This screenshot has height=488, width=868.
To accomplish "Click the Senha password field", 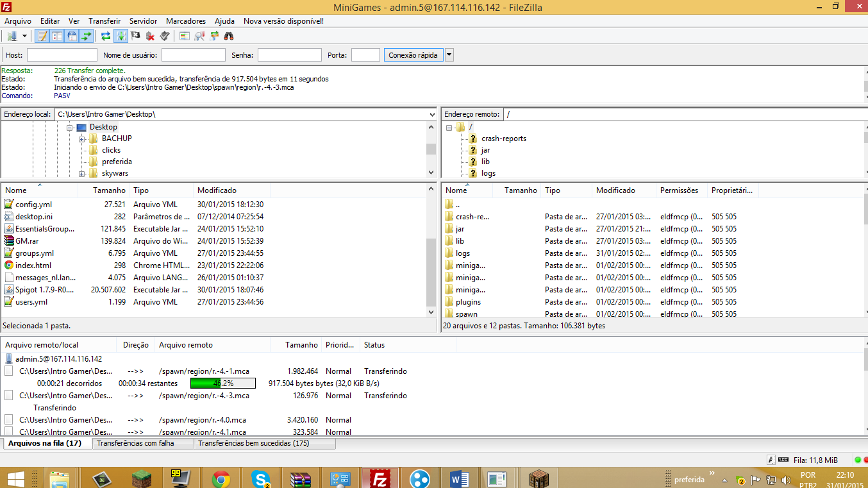I will 290,55.
